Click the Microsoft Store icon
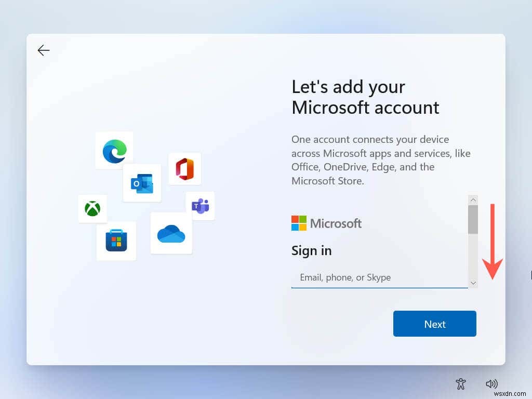532x399 pixels. 116,241
